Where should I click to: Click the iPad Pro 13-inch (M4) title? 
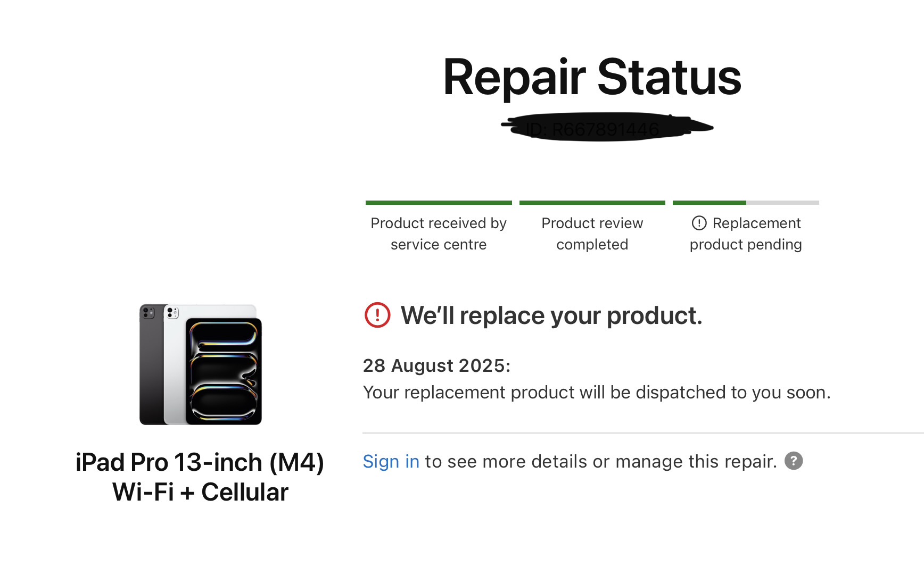point(200,462)
